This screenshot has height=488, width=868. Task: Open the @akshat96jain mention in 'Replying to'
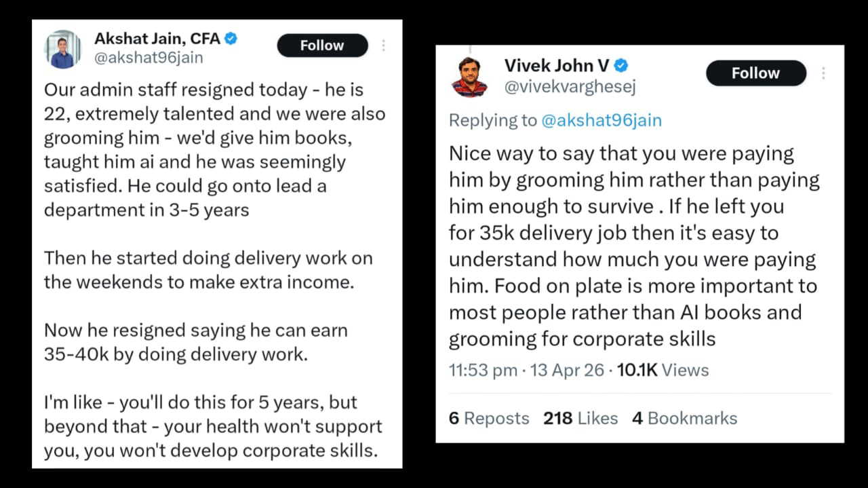click(601, 120)
